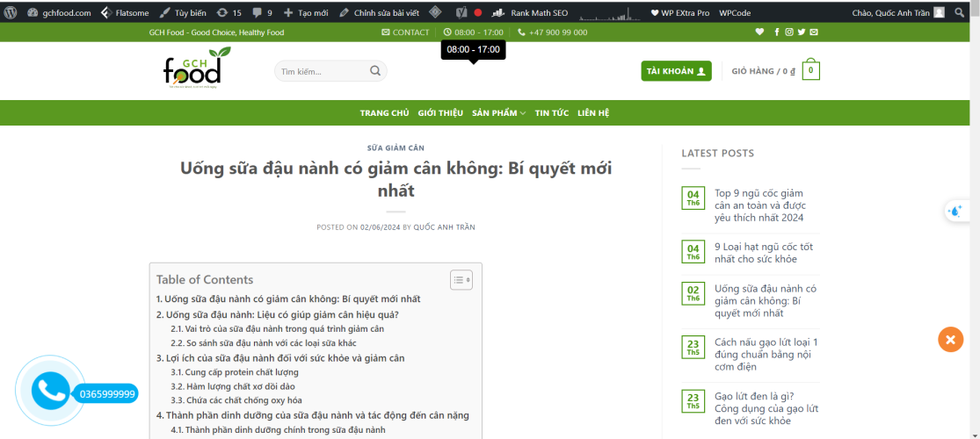Open the WordPress logo menu

[x=11, y=12]
